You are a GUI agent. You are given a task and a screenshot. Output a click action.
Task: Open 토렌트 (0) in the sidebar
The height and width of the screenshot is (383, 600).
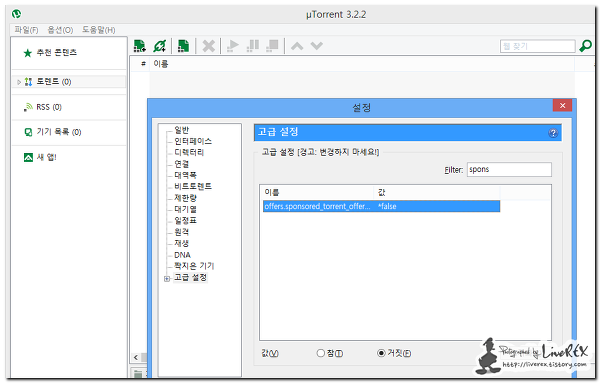[x=54, y=82]
